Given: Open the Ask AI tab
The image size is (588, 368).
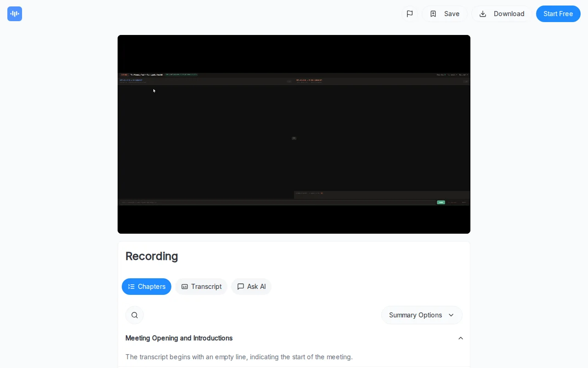Looking at the screenshot, I should coord(251,287).
